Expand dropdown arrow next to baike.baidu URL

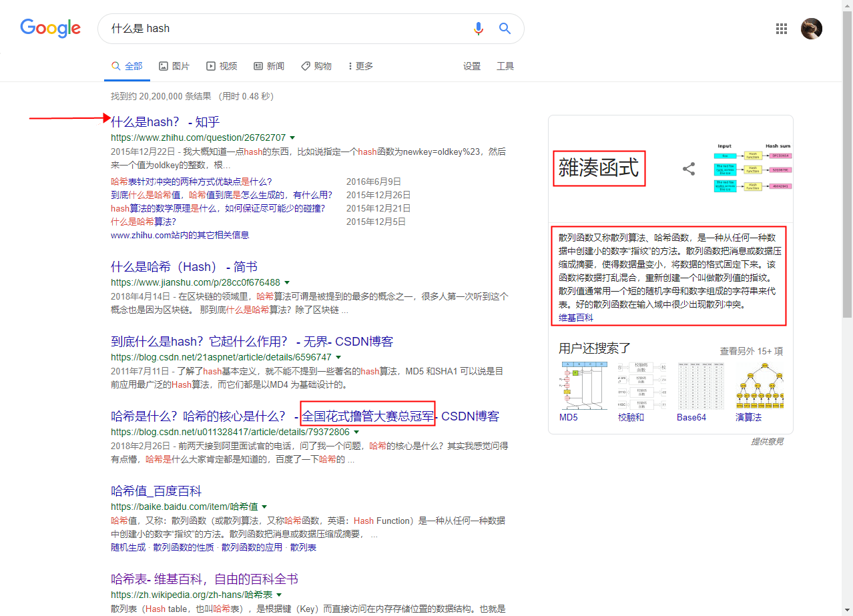264,507
